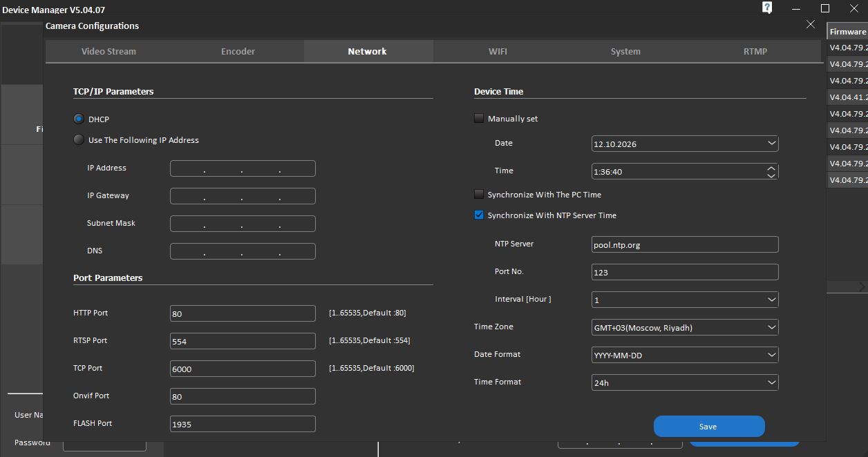
Task: Click the Port Parameters heading
Action: 108,278
